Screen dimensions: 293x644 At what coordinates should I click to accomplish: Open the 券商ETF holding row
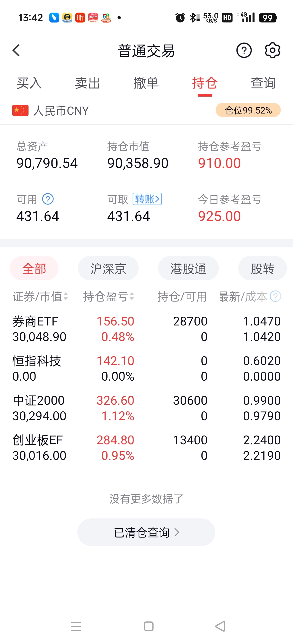coord(146,329)
